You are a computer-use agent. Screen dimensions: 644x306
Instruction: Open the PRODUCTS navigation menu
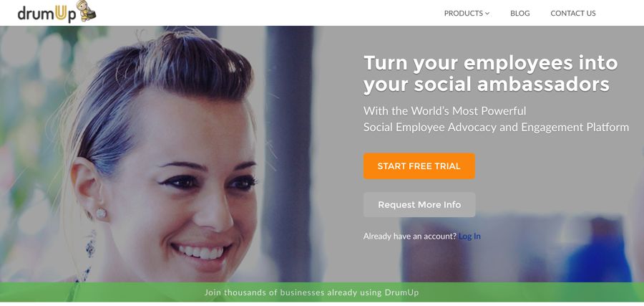[467, 13]
